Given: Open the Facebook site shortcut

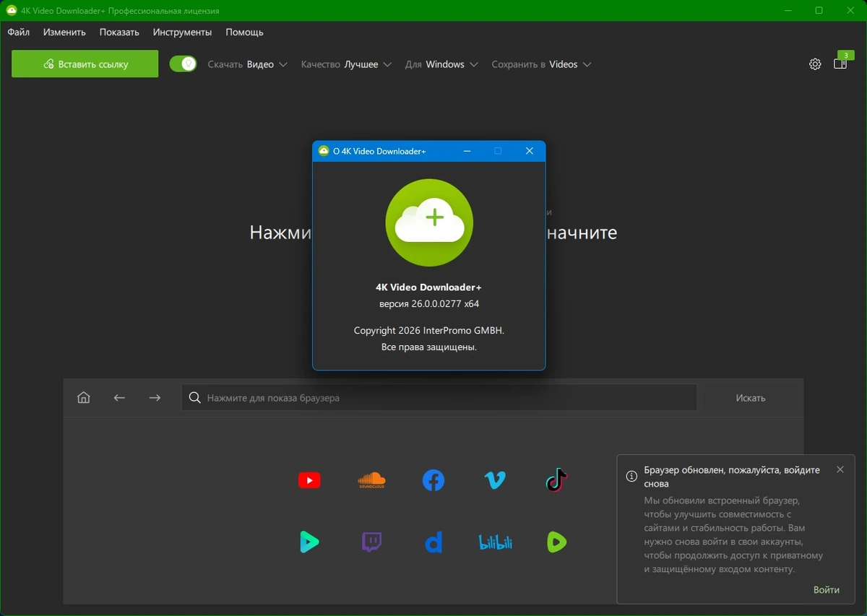Looking at the screenshot, I should click(433, 480).
